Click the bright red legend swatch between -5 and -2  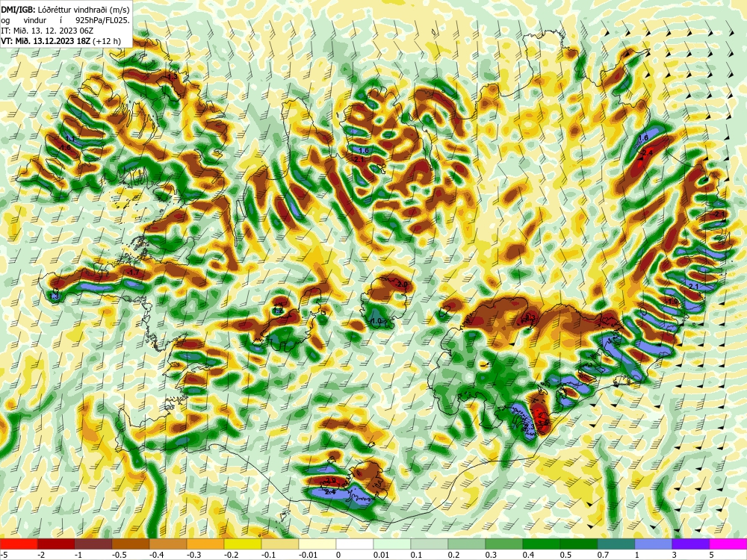[19, 544]
